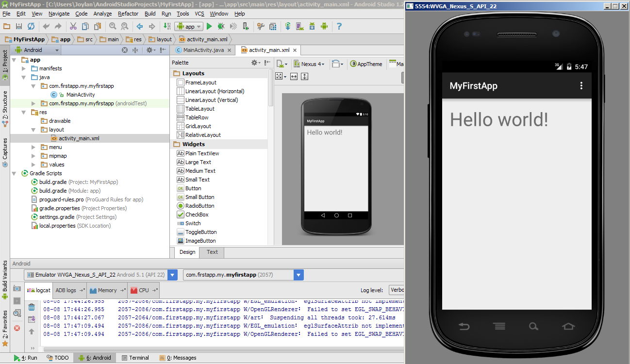Click the Debug app bug icon
This screenshot has width=630, height=364.
tap(221, 26)
